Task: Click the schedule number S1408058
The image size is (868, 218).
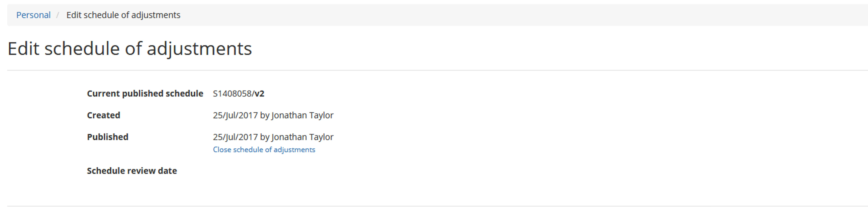Action: (232, 94)
